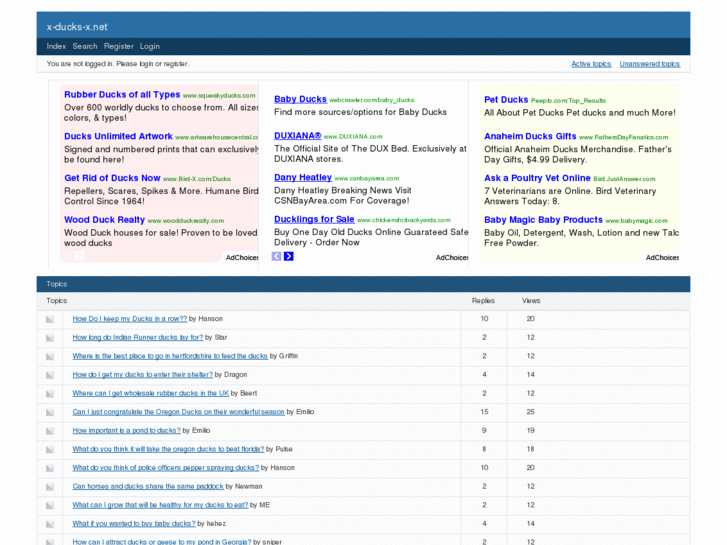Open topic 'How long do Indian Runner ducks lay for?'
The height and width of the screenshot is (545, 727).
pyautogui.click(x=138, y=337)
